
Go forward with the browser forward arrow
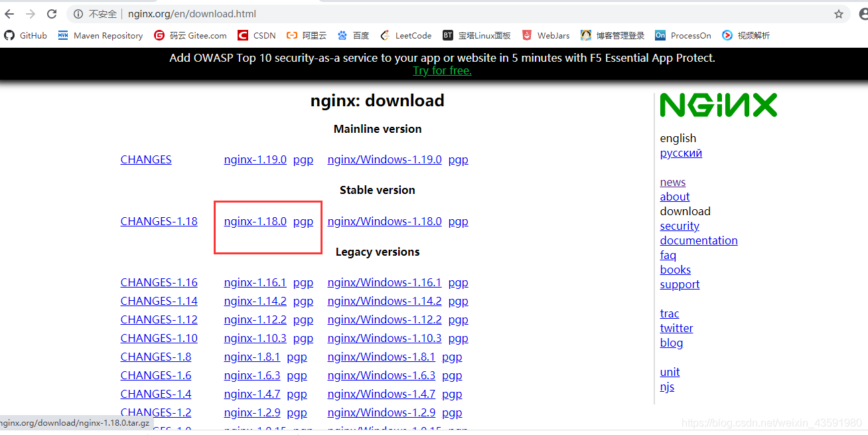click(x=31, y=14)
